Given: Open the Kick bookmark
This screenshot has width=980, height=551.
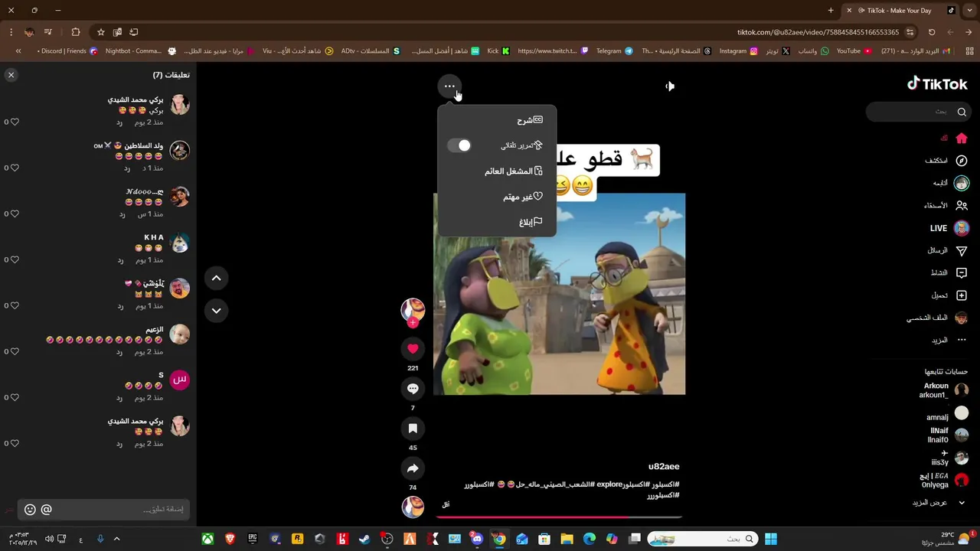Looking at the screenshot, I should [x=498, y=51].
